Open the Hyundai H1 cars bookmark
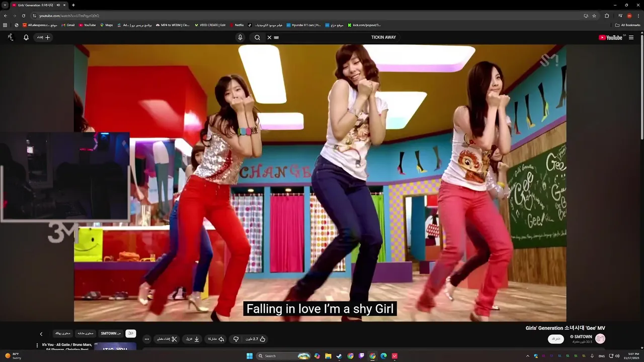The image size is (644, 362). (x=303, y=25)
